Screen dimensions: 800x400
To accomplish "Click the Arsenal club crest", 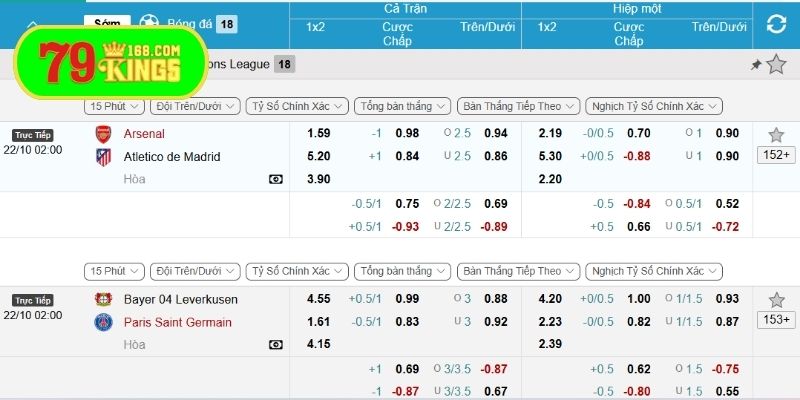I will tap(102, 134).
